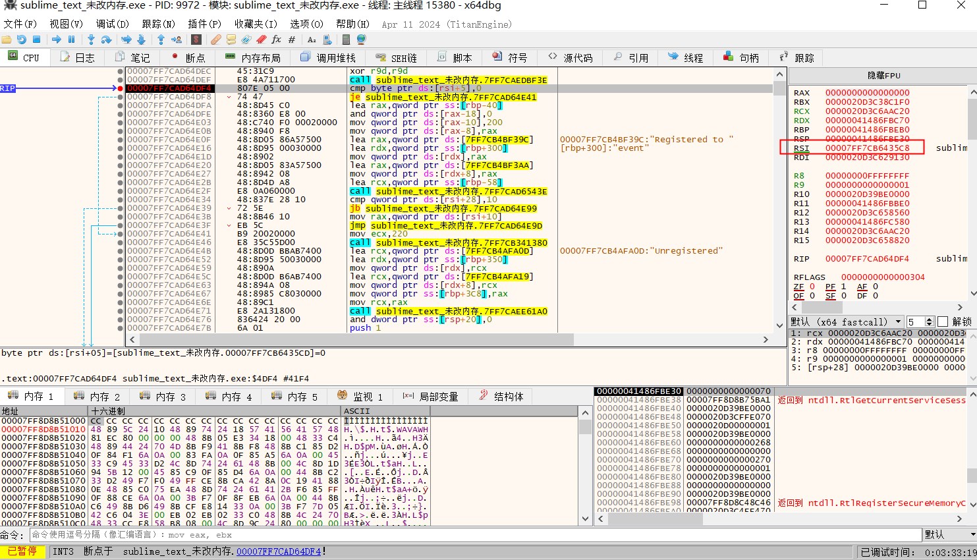The image size is (977, 560).
Task: Click the stop debugging square icon
Action: click(x=36, y=40)
